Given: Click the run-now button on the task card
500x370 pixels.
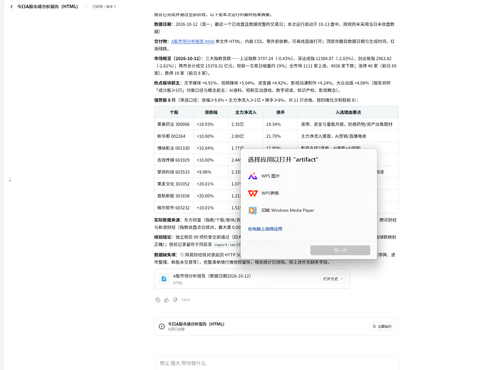Looking at the screenshot, I should pos(382,326).
